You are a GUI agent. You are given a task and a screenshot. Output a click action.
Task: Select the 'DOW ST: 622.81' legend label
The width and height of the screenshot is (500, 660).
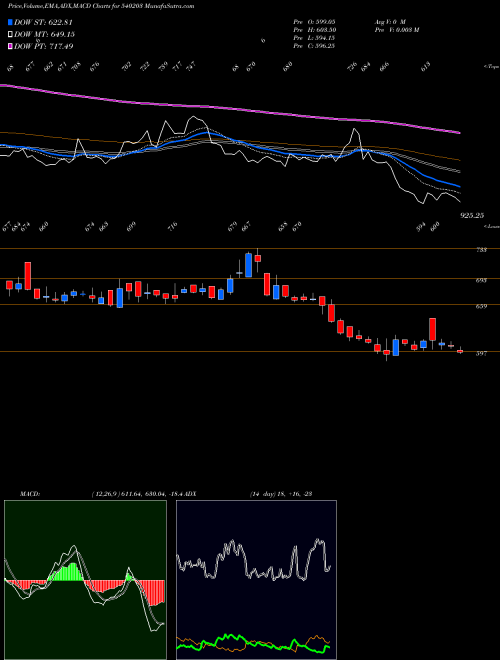click(43, 22)
